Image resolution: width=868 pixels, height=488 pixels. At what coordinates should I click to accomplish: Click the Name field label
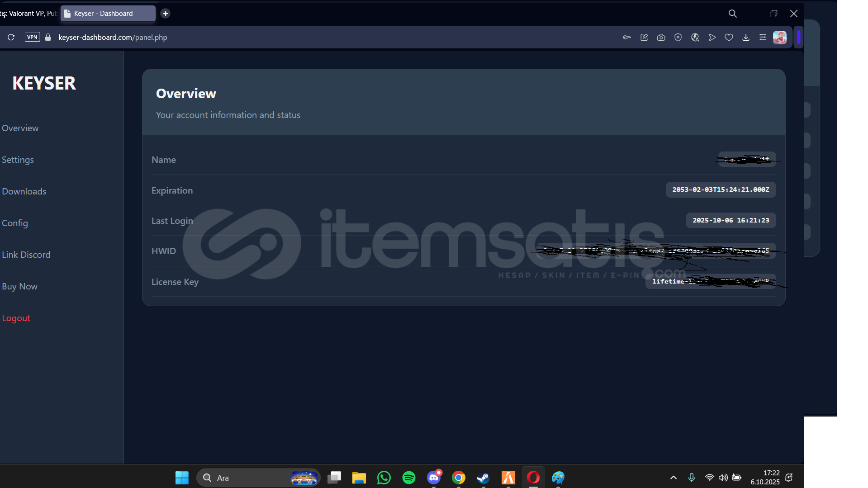click(x=164, y=160)
